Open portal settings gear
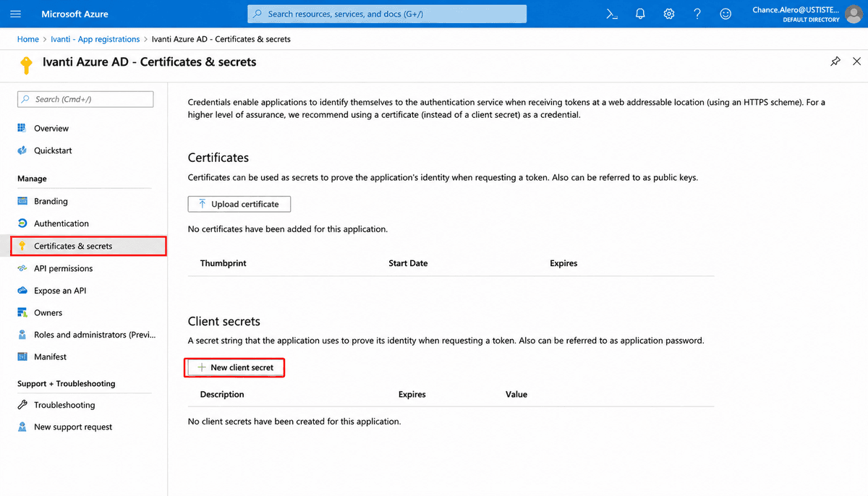868x496 pixels. (669, 14)
